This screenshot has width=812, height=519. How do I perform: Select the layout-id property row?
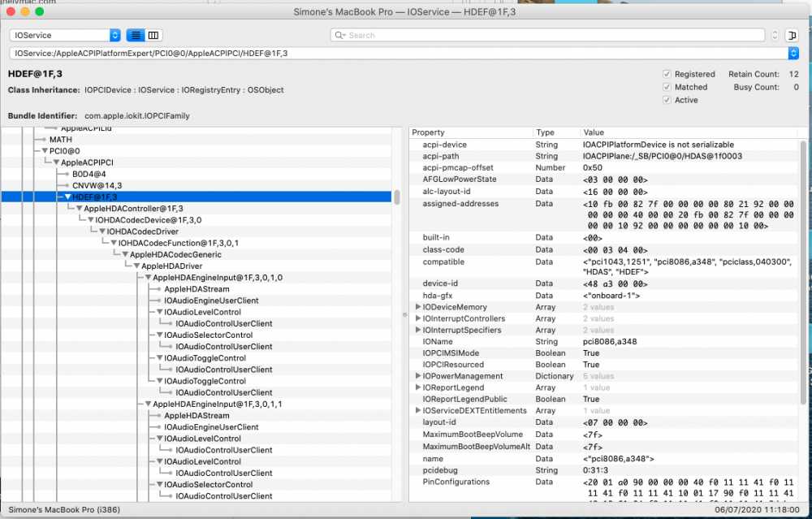[x=604, y=422]
